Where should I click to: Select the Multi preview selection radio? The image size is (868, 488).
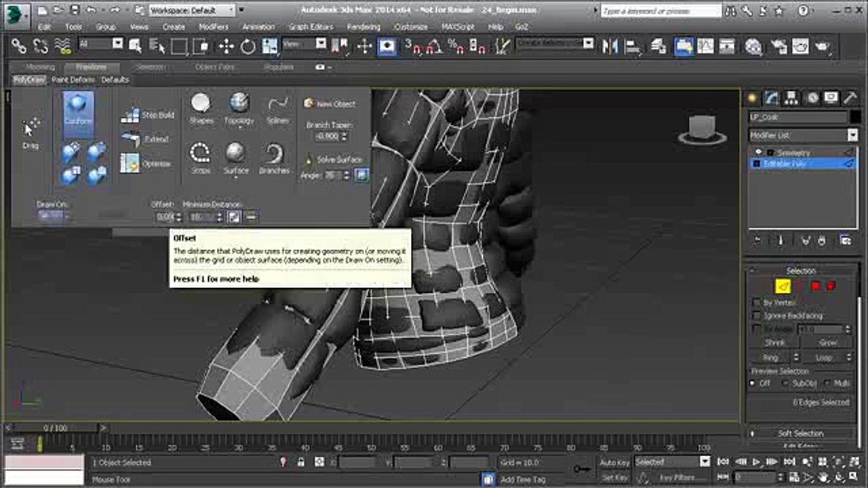pyautogui.click(x=828, y=383)
